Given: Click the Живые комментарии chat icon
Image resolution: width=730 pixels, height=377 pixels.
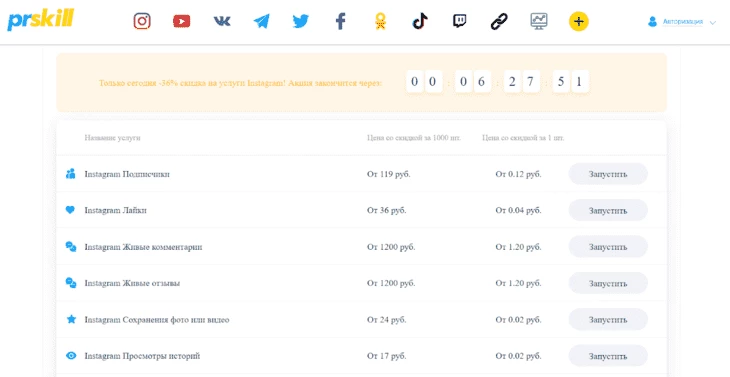Looking at the screenshot, I should tap(71, 247).
